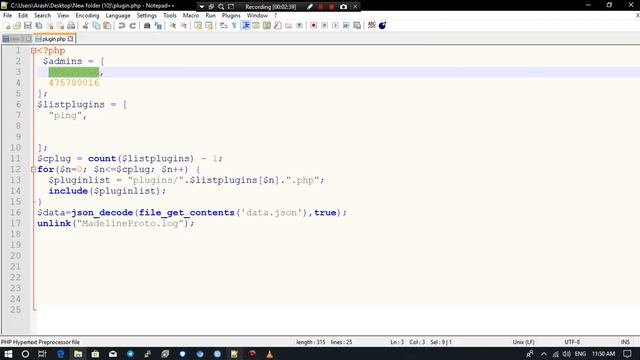The image size is (640, 360).
Task: Cut selection with the scissors icon
Action: click(85, 26)
